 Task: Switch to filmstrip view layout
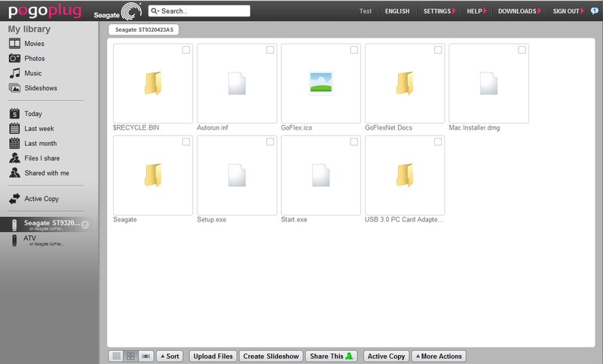[x=146, y=356]
